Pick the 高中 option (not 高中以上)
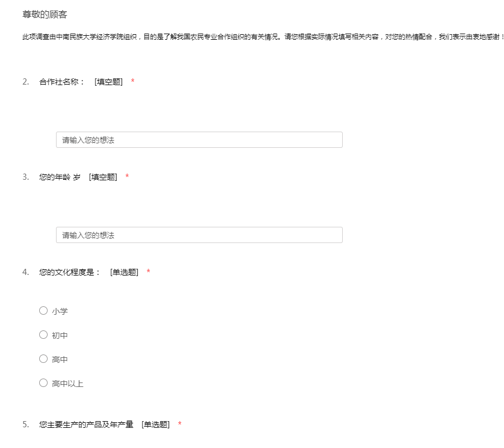Viewport: 504px width, 448px height. [x=43, y=359]
